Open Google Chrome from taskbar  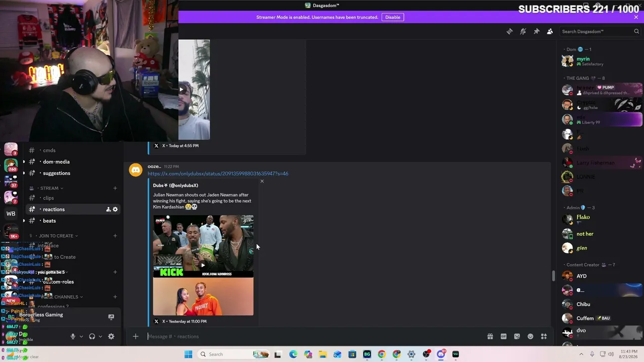382,354
